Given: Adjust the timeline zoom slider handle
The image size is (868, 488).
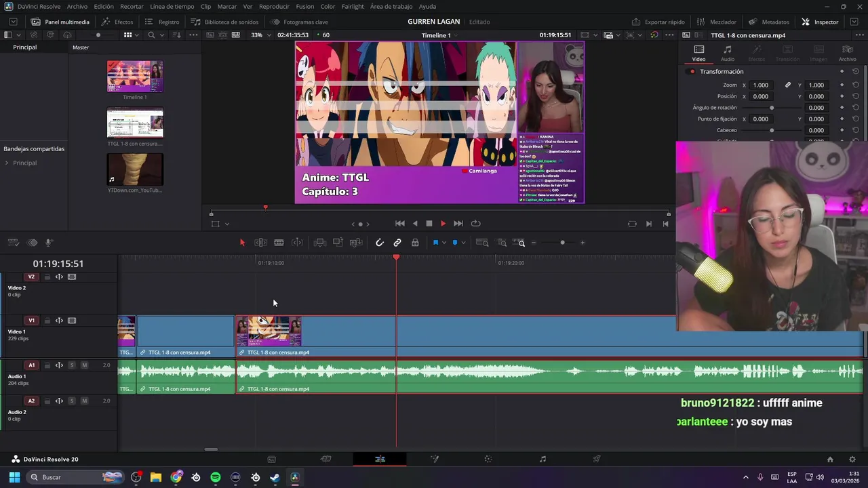Looking at the screenshot, I should coord(562,243).
